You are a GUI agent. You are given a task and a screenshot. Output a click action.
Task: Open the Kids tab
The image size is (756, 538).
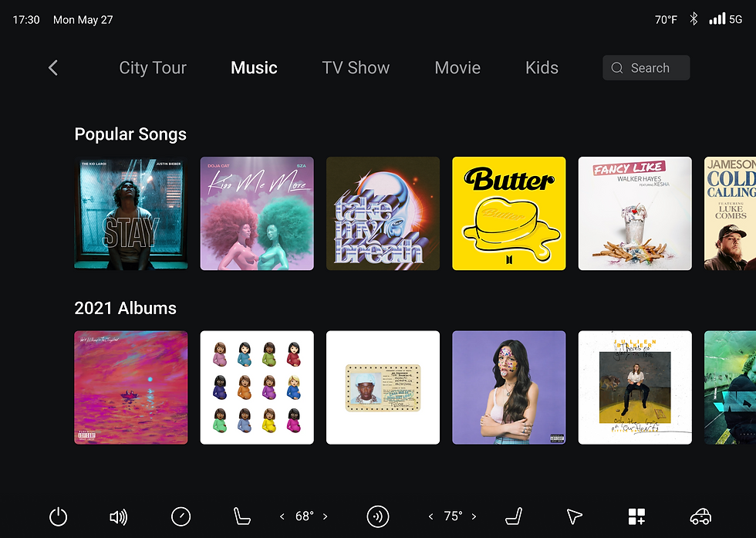tap(542, 68)
